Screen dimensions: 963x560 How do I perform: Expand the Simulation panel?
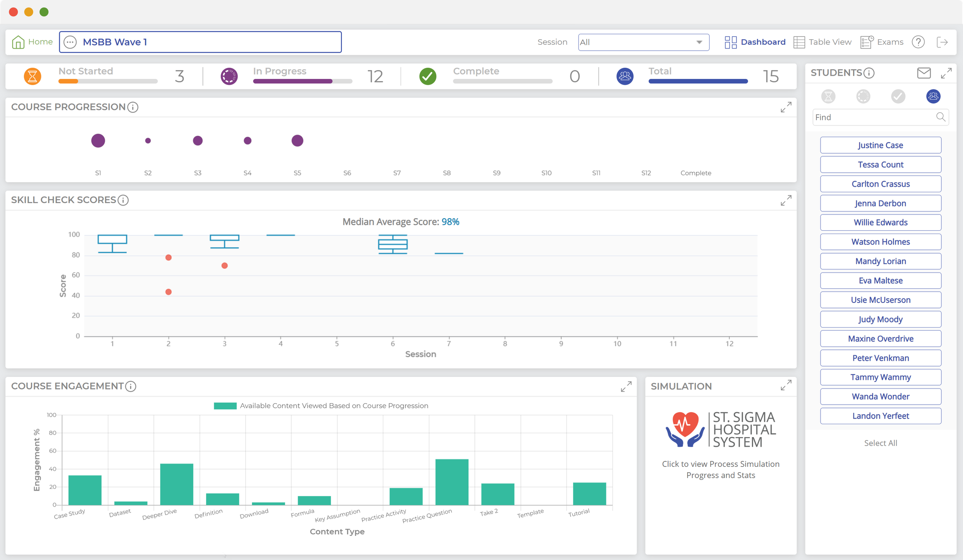[786, 385]
